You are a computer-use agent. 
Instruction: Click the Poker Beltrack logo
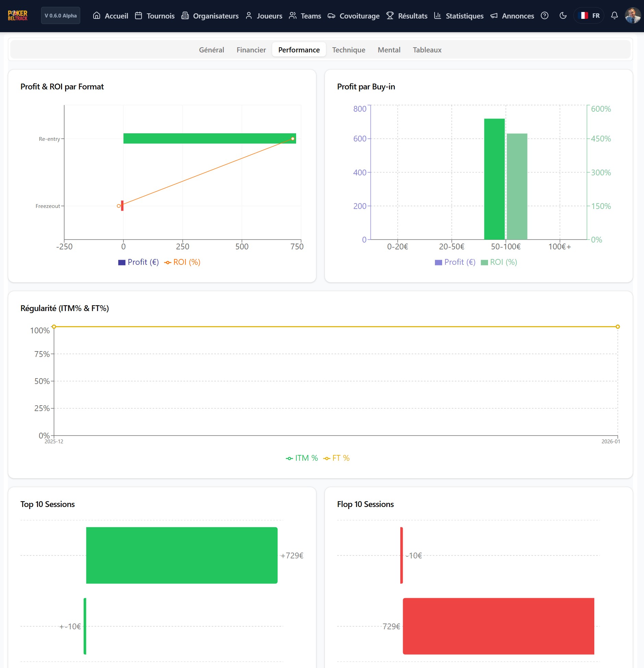click(x=17, y=15)
